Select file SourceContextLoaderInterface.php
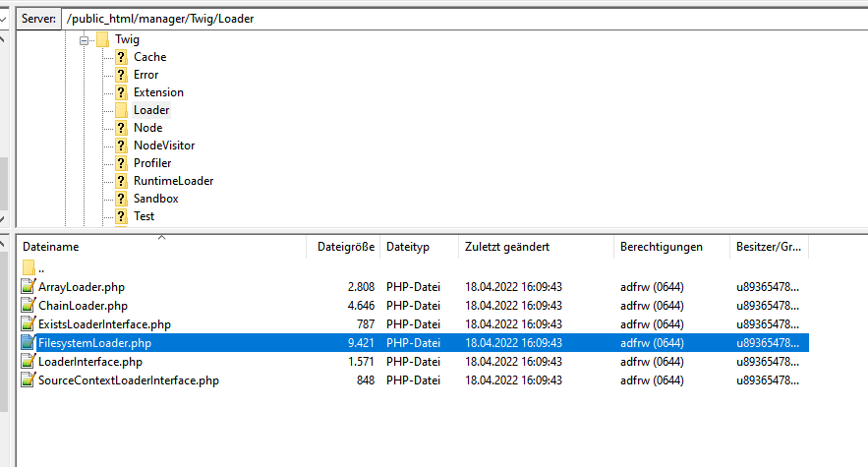 click(129, 380)
